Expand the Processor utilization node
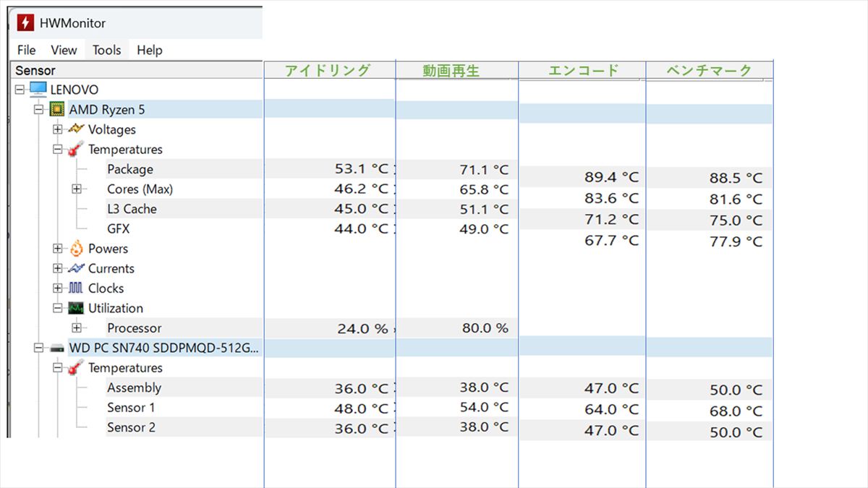868x488 pixels. (77, 328)
